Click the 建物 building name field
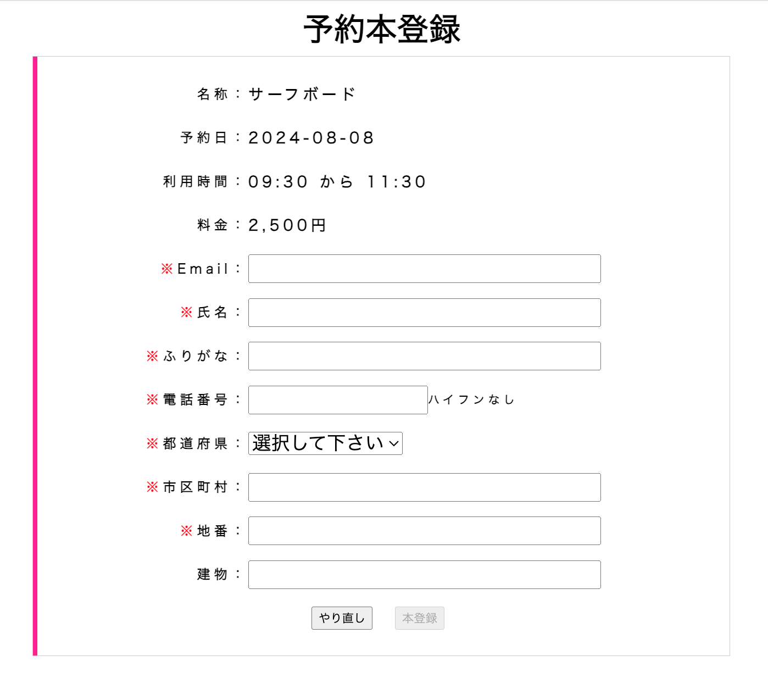 point(424,574)
